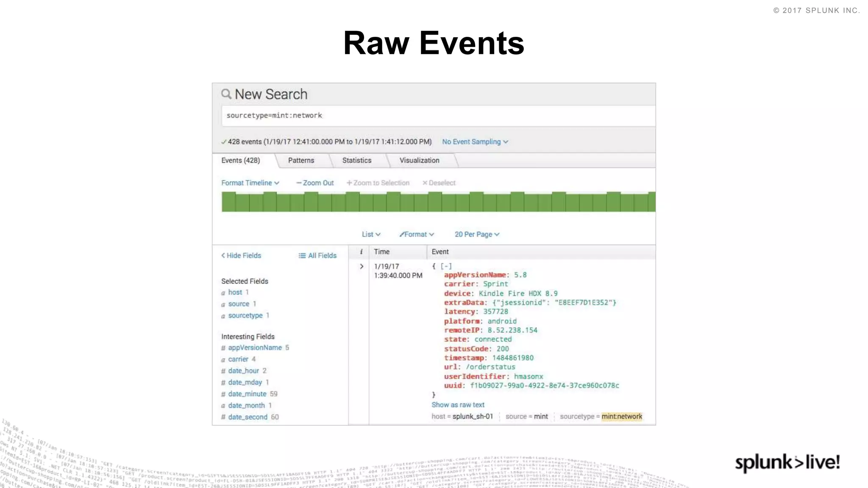Click Show as raw text link
This screenshot has height=488, width=868.
(x=458, y=405)
